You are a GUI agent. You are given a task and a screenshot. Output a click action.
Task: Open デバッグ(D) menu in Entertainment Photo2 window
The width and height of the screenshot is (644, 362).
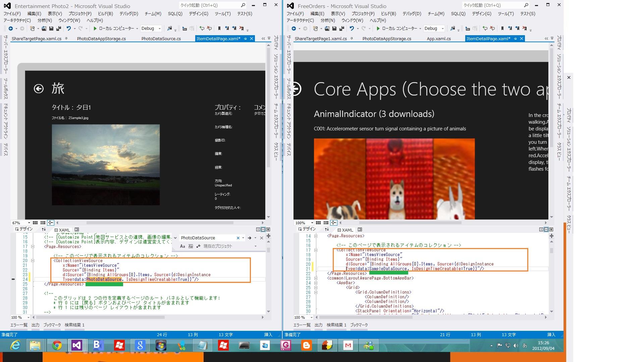click(x=128, y=14)
